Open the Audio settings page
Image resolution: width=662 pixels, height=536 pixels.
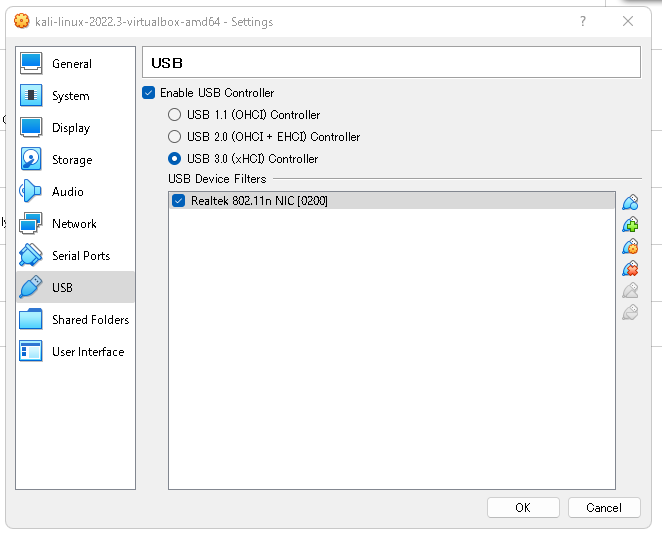(75, 192)
